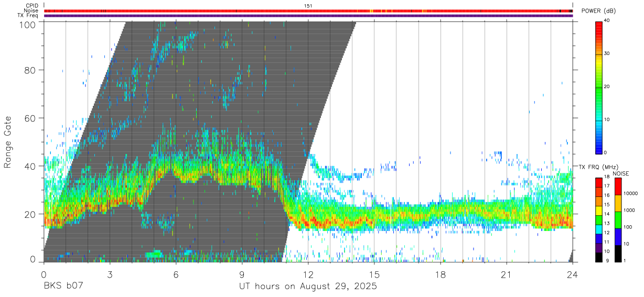This screenshot has width=644, height=297.
Task: Click the 60 tick on Range Gate axis
Action: 30,118
